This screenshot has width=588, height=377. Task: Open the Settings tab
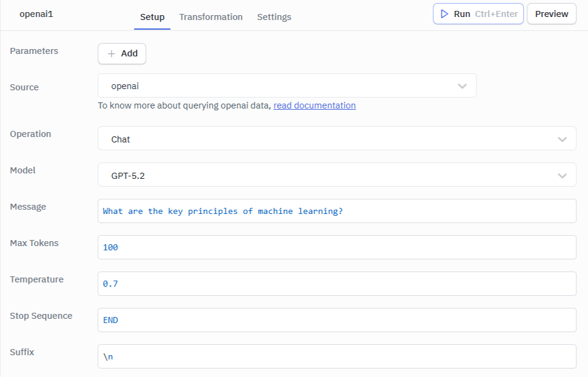[274, 17]
